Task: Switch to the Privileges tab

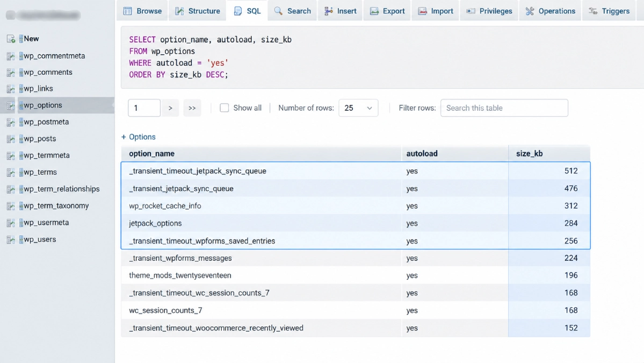Action: [x=489, y=11]
